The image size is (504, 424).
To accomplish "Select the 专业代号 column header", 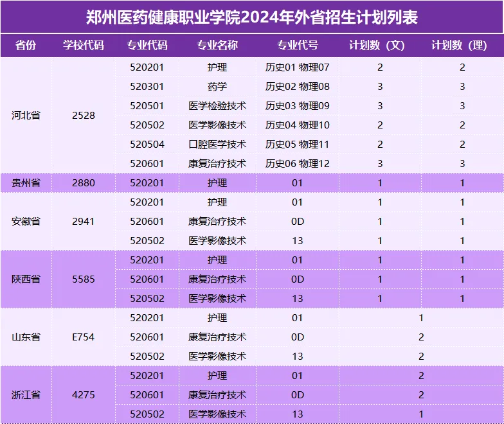I will [x=298, y=45].
